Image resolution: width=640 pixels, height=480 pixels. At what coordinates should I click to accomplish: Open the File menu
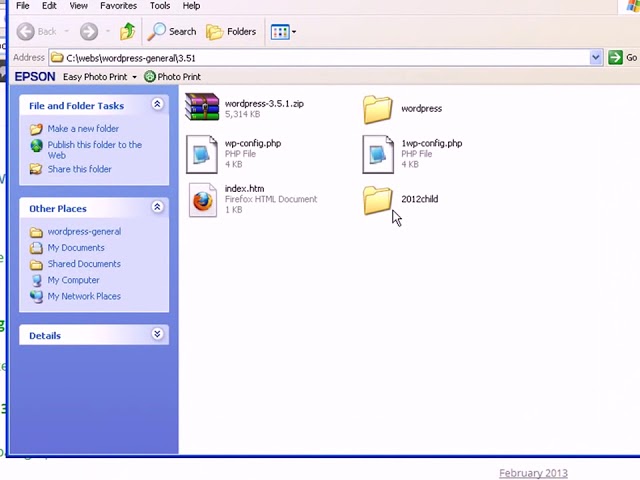coord(22,6)
